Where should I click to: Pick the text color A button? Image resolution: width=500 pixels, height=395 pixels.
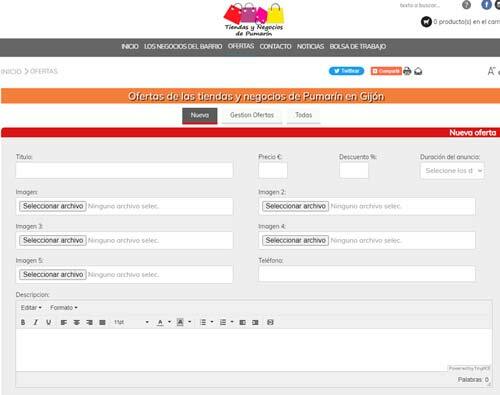160,322
